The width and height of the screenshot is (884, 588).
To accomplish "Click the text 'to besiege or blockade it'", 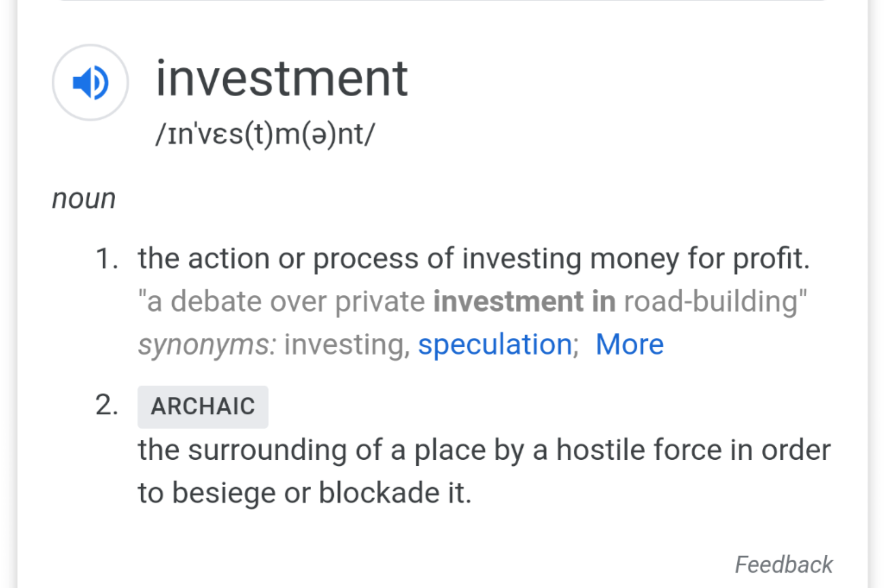I will 305,493.
